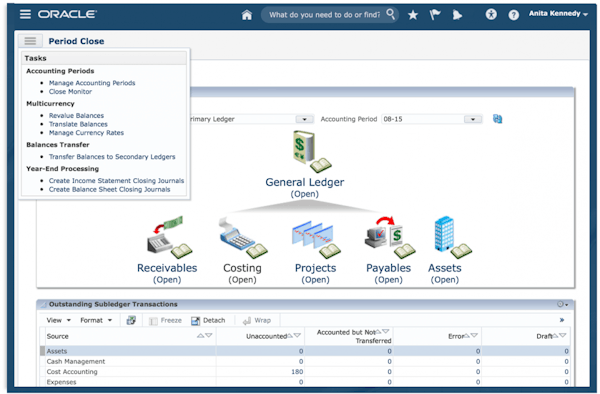Viewport: 600px width, 394px height.
Task: Open the Format menu in table toolbar
Action: (x=96, y=320)
